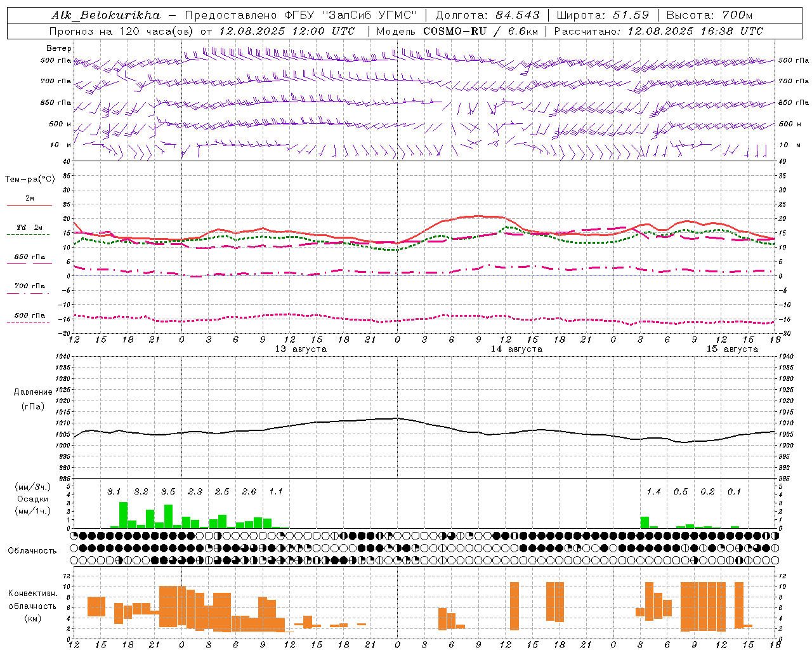Image resolution: width=812 pixels, height=650 pixels.
Task: Click the Давление panel label
Action: tap(33, 392)
